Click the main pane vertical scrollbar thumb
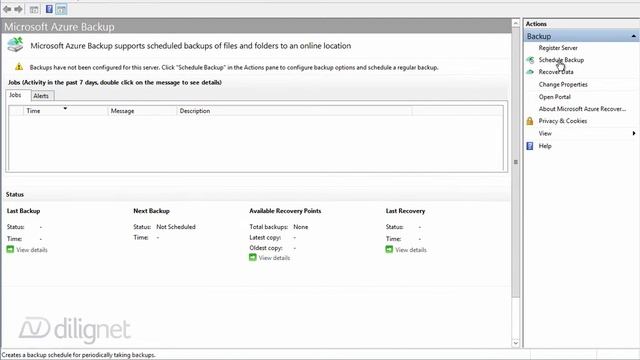The image size is (640, 360). tap(516, 162)
